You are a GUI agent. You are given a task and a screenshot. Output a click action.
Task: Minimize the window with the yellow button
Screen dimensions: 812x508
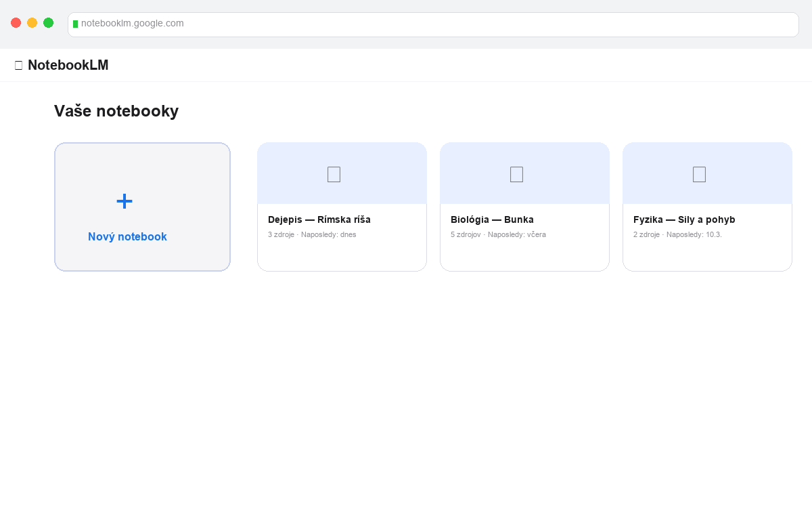(x=32, y=23)
